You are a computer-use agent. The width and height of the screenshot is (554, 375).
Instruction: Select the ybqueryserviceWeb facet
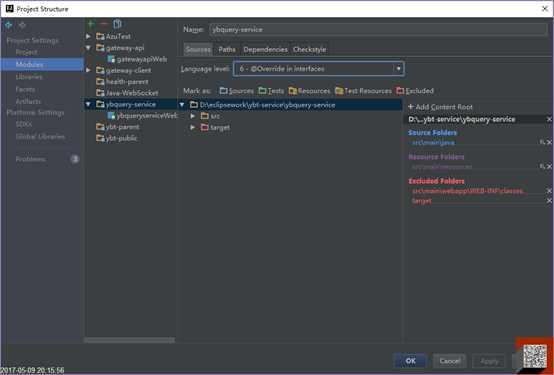coord(143,116)
